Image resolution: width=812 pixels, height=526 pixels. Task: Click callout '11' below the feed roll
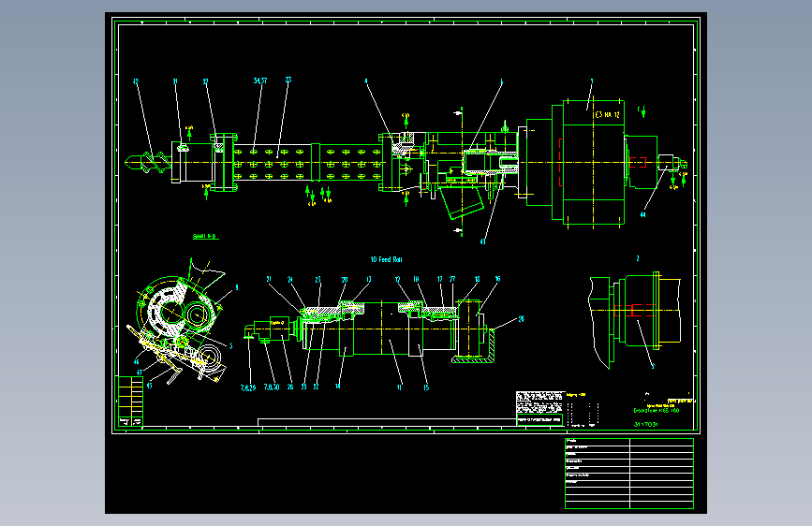(399, 387)
